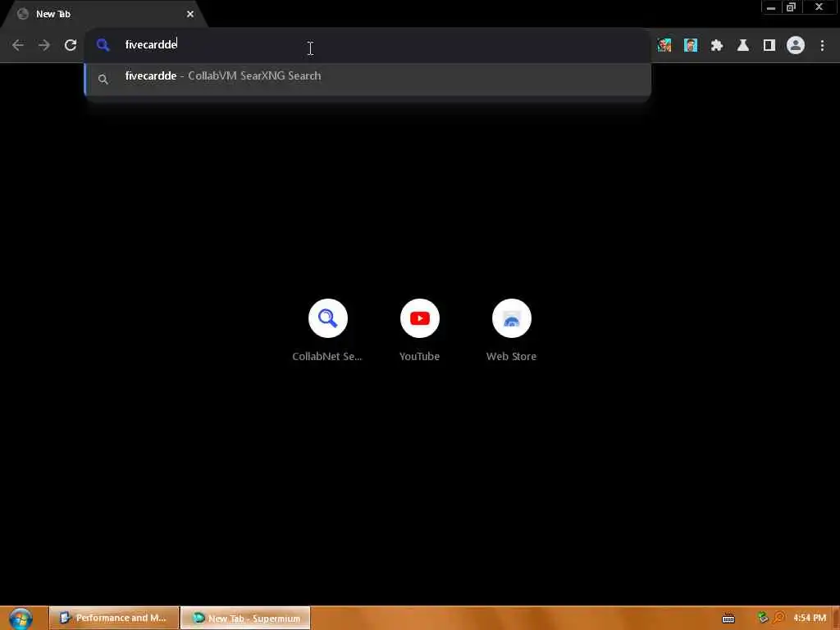Viewport: 840px width, 630px height.
Task: Open the Windows Start menu orb
Action: point(21,619)
